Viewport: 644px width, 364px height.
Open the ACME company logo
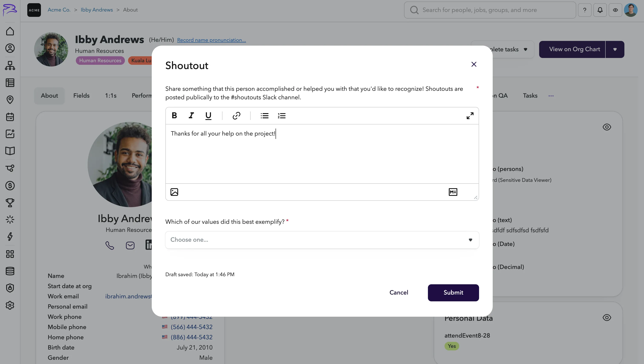34,10
